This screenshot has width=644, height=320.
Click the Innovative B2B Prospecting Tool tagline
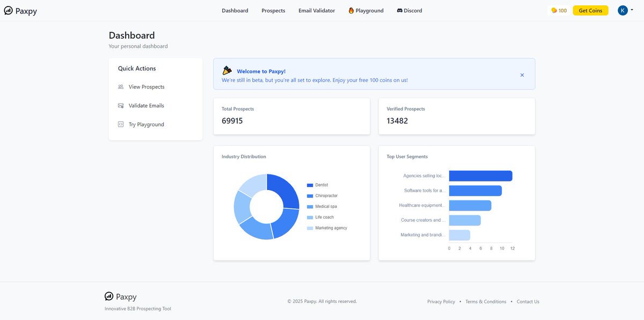[138, 309]
